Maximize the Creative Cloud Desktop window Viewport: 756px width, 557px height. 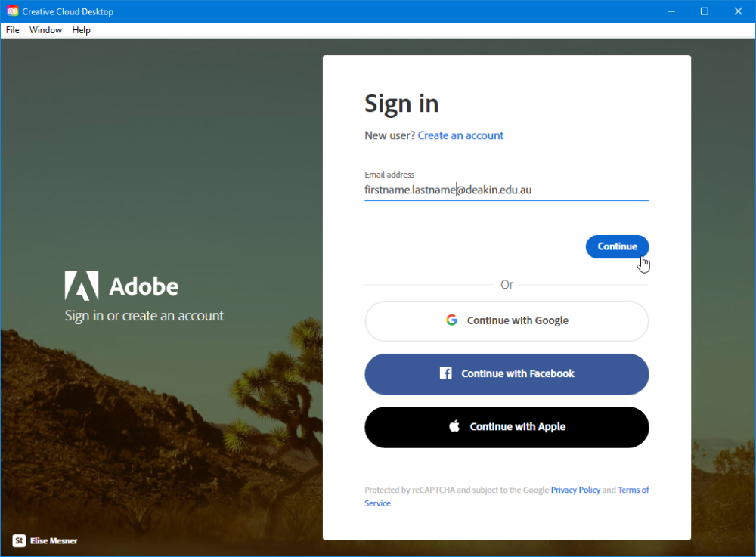tap(705, 11)
